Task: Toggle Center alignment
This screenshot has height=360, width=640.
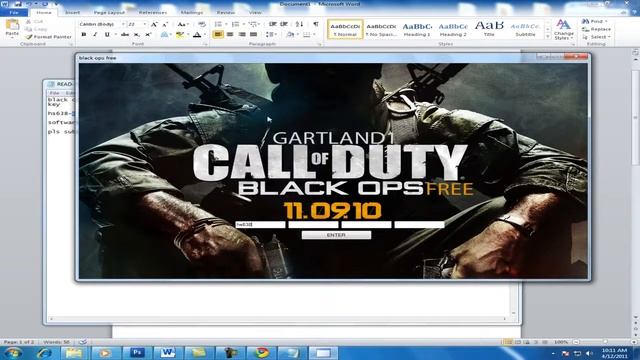Action: pos(230,35)
